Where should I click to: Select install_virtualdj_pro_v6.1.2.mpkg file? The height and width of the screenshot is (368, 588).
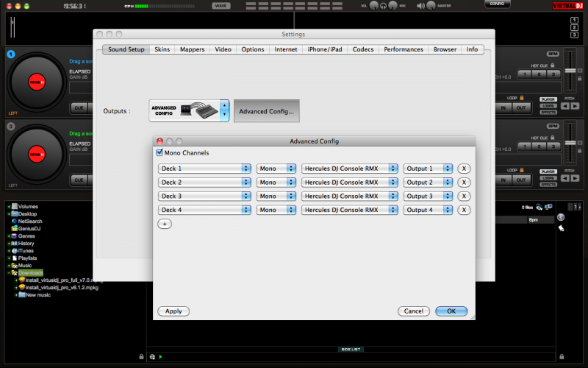point(59,288)
